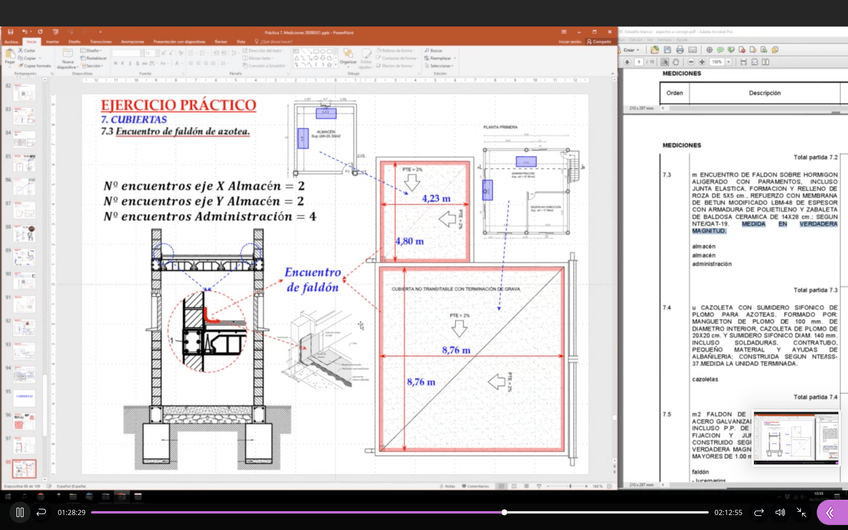
Task: Click the picture-in-picture preview thumbnail
Action: pos(796,437)
